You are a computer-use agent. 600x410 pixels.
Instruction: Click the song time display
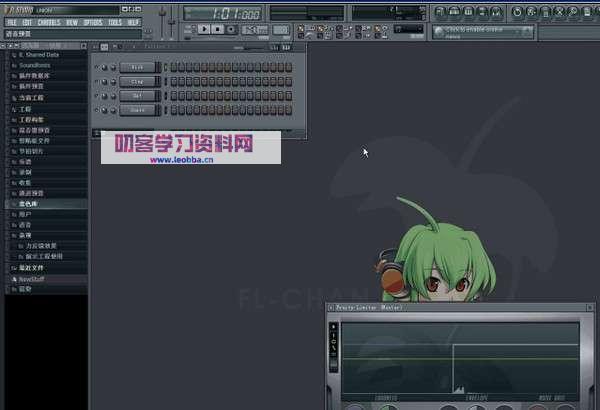(x=222, y=14)
